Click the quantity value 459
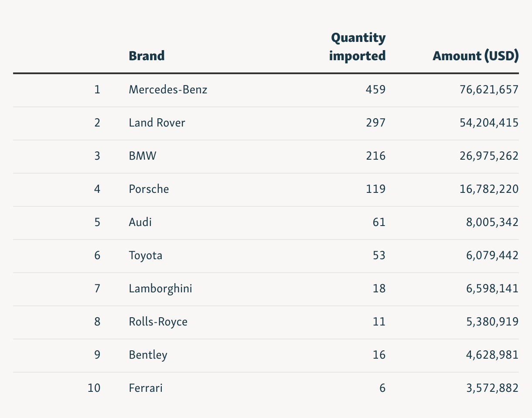Screen dimensions: 532x418 pyautogui.click(x=375, y=89)
